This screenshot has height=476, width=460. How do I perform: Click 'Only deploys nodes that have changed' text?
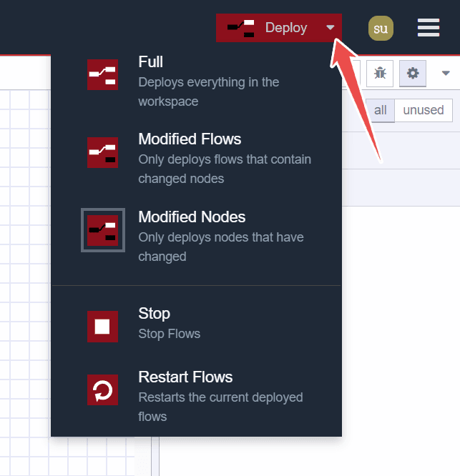click(x=221, y=247)
